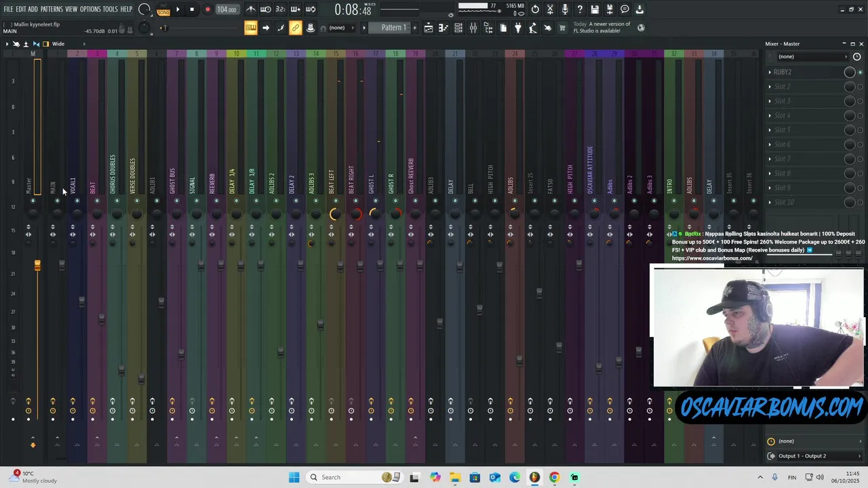The height and width of the screenshot is (488, 868).
Task: Toggle the Slot 5 enable light
Action: coord(861,130)
